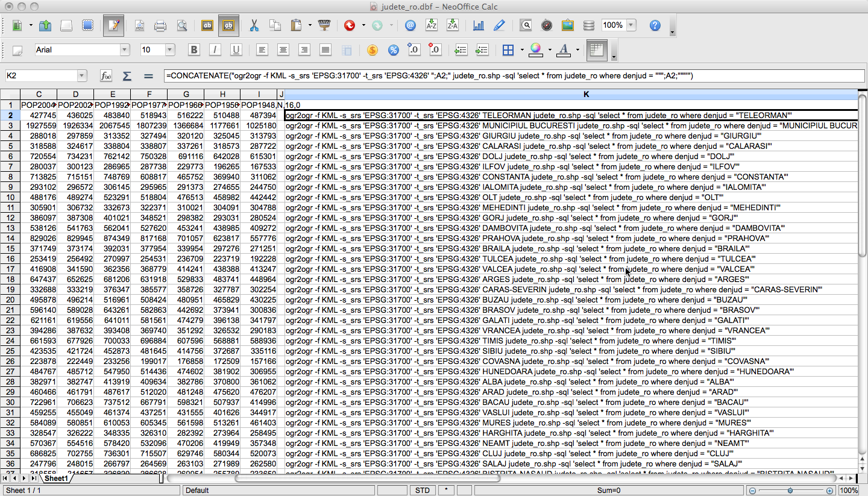This screenshot has width=868, height=496.
Task: Decrease indent
Action: 461,50
